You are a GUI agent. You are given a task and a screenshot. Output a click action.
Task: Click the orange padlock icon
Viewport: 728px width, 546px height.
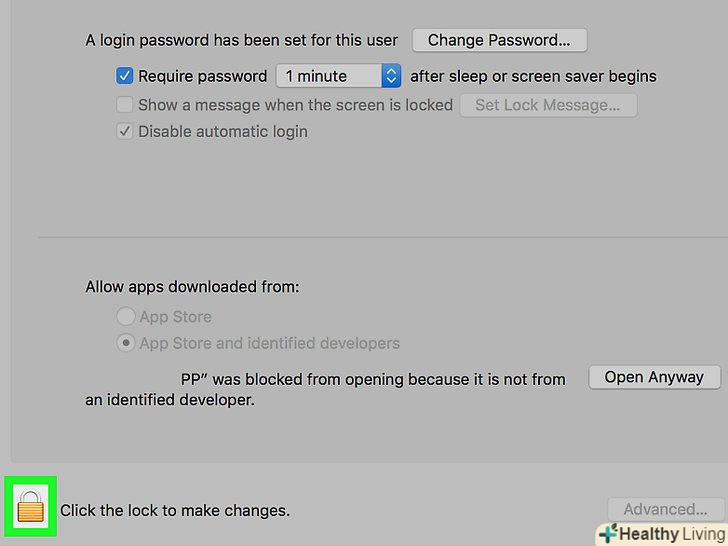[31, 508]
